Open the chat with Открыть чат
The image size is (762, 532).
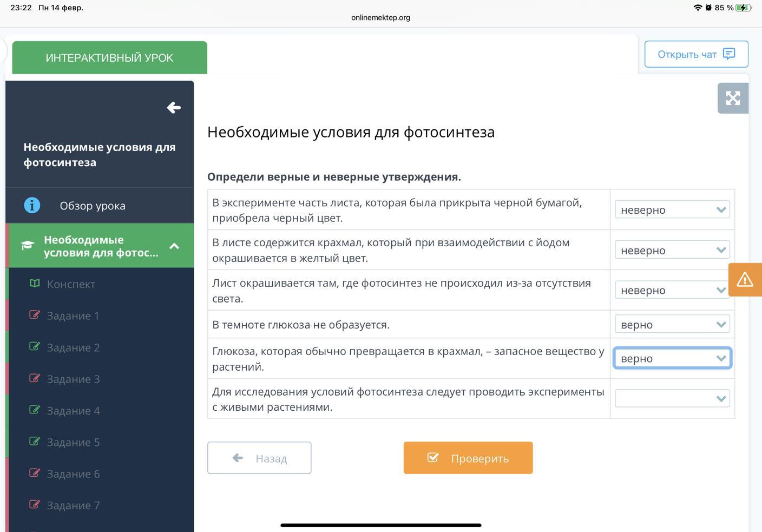click(x=696, y=54)
